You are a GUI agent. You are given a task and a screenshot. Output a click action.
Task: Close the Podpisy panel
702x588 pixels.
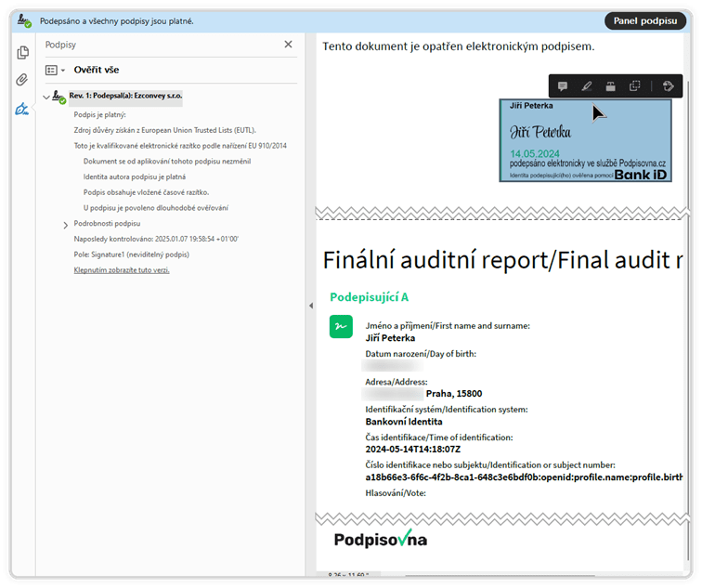click(288, 45)
